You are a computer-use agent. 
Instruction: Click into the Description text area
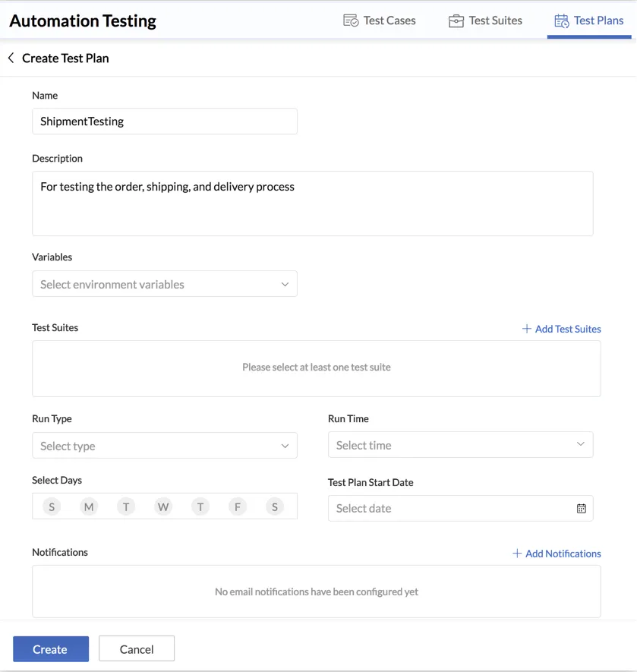click(313, 203)
